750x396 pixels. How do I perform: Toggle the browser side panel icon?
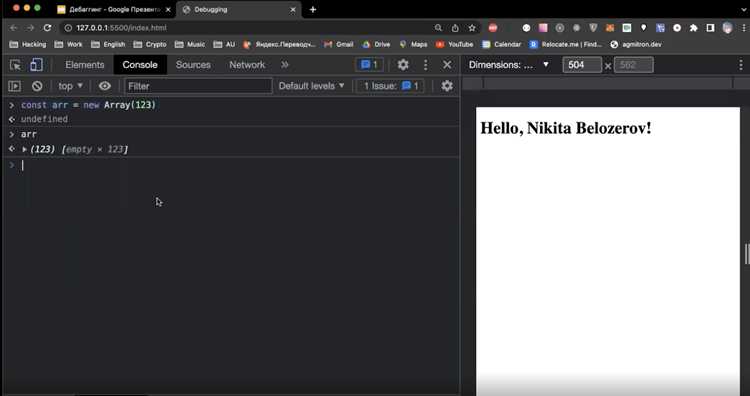coord(710,28)
